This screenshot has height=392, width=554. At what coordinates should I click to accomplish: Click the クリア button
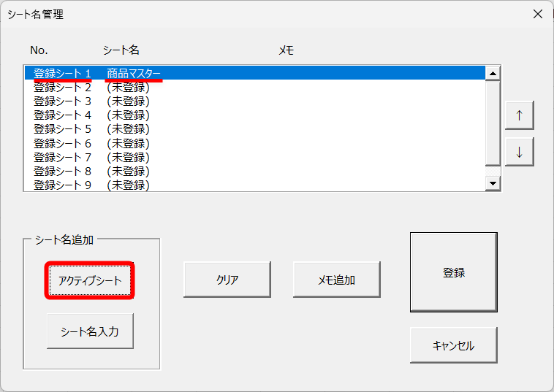227,280
